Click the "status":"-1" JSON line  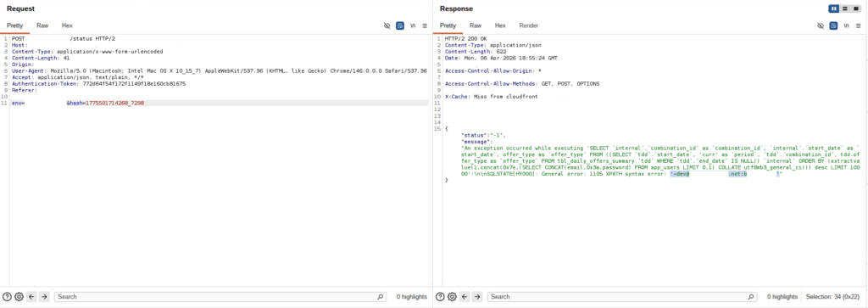(483, 135)
